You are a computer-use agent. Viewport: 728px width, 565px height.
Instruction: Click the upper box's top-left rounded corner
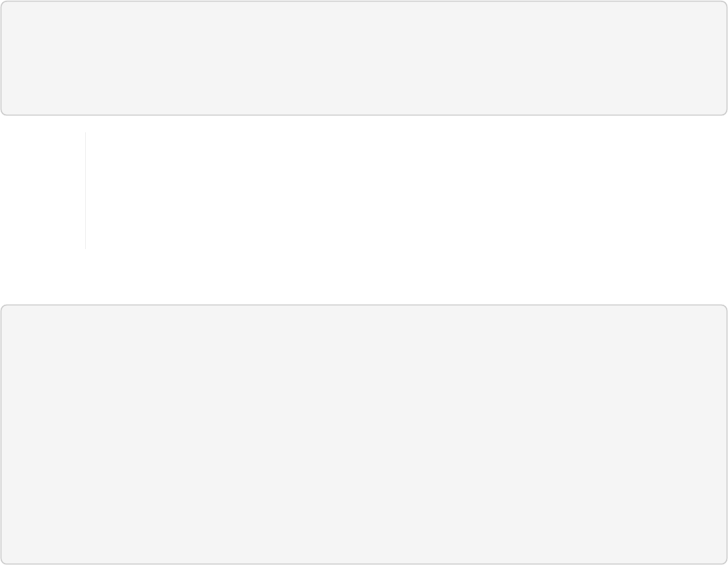4,4
